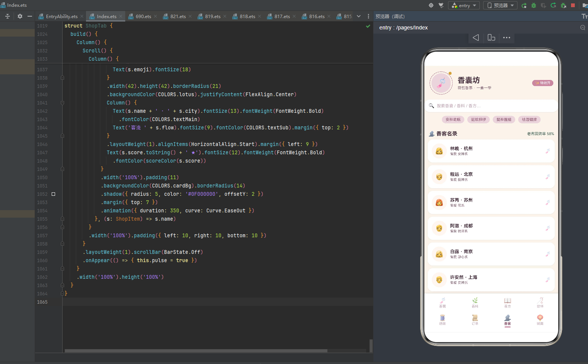This screenshot has width=588, height=364.
Task: Click the editor settings gear icon
Action: [x=20, y=16]
